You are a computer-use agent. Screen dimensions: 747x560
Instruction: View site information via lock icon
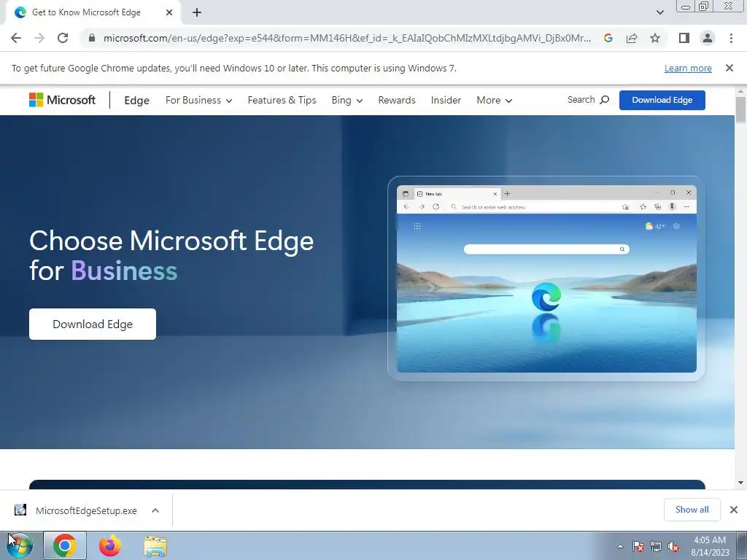tap(91, 38)
